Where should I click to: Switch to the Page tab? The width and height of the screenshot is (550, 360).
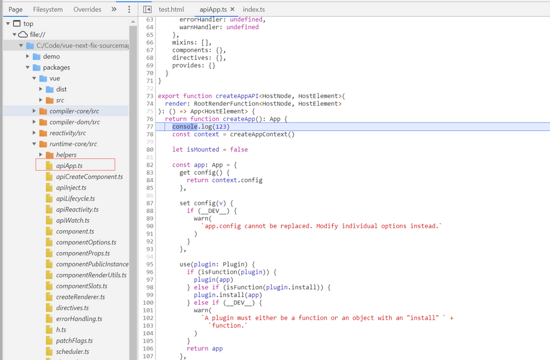click(15, 9)
